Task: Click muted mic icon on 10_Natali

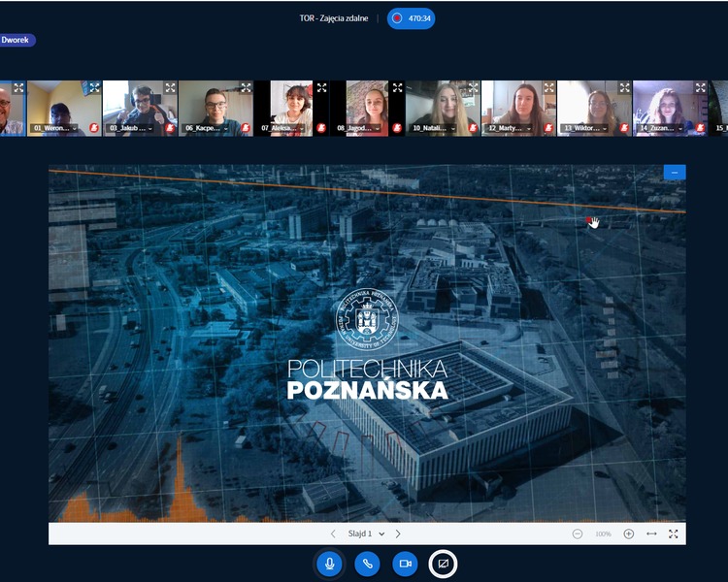Action: [473, 128]
